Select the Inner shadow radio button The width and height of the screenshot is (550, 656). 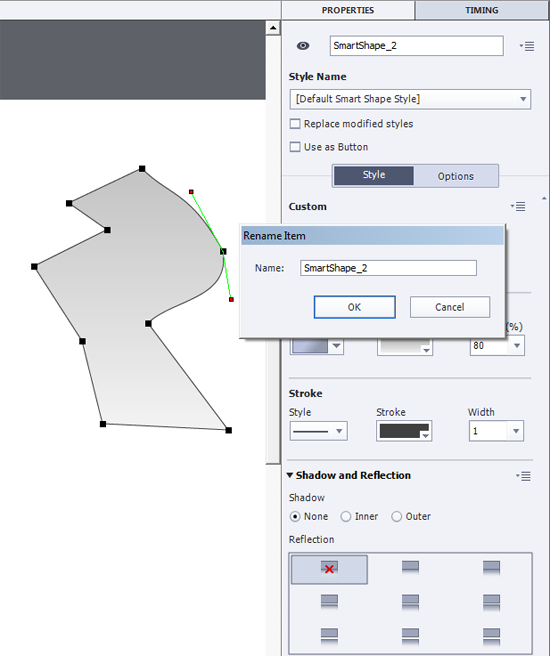[345, 517]
